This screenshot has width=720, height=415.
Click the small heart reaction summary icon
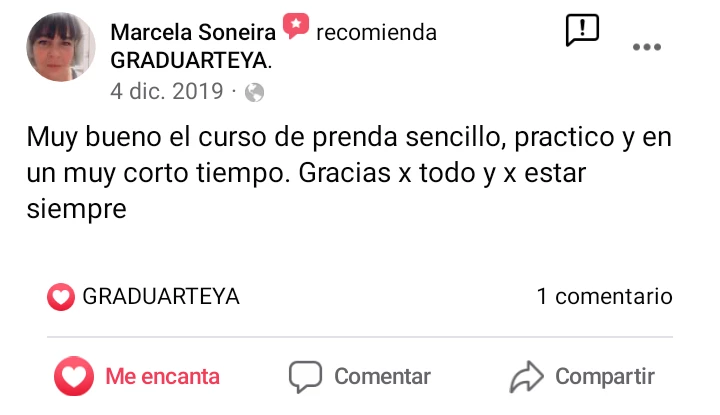(61, 297)
